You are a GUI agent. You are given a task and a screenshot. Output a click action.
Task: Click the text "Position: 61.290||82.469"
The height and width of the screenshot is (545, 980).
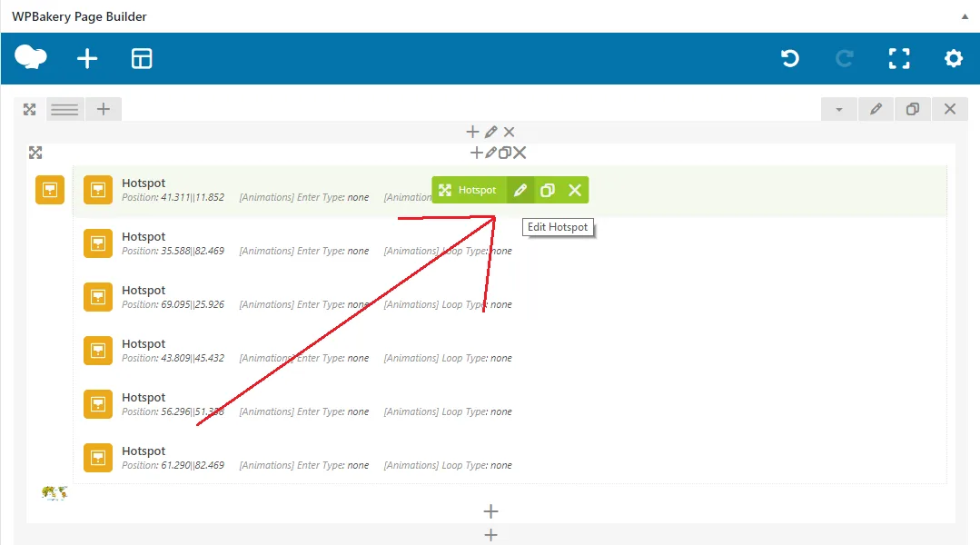click(173, 466)
